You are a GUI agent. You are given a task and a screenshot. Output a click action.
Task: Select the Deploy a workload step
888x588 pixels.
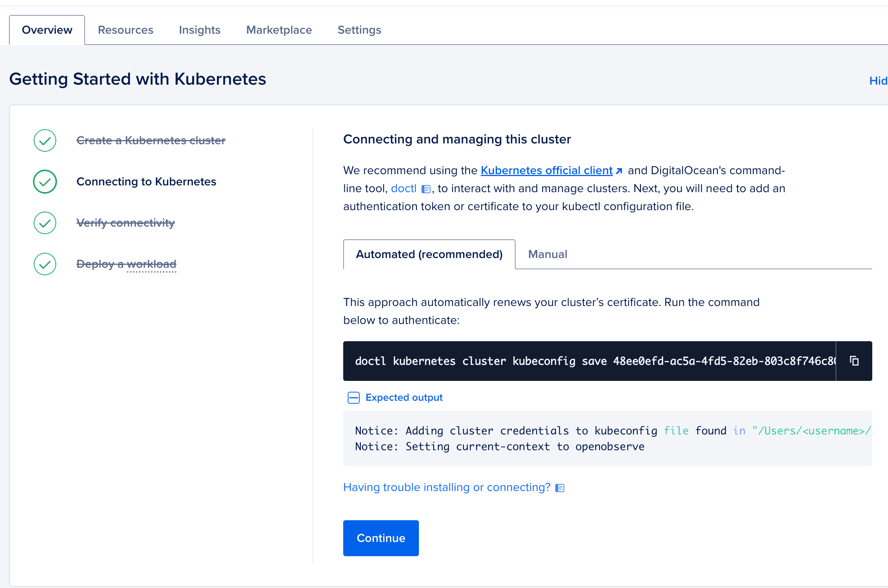click(126, 264)
